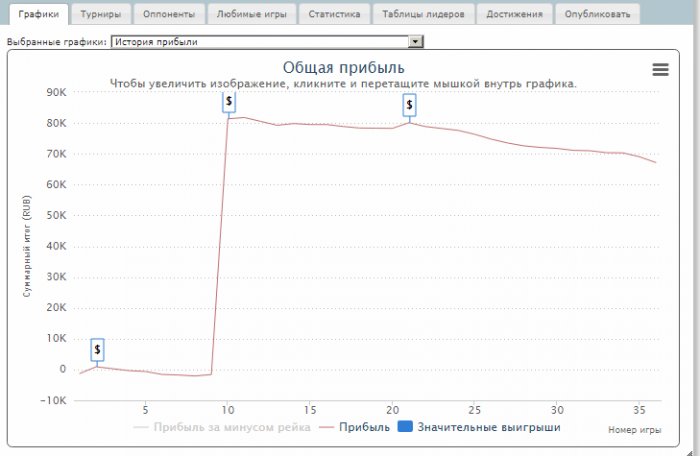Click the Y-axis label 90K
700x456 pixels.
click(x=56, y=92)
